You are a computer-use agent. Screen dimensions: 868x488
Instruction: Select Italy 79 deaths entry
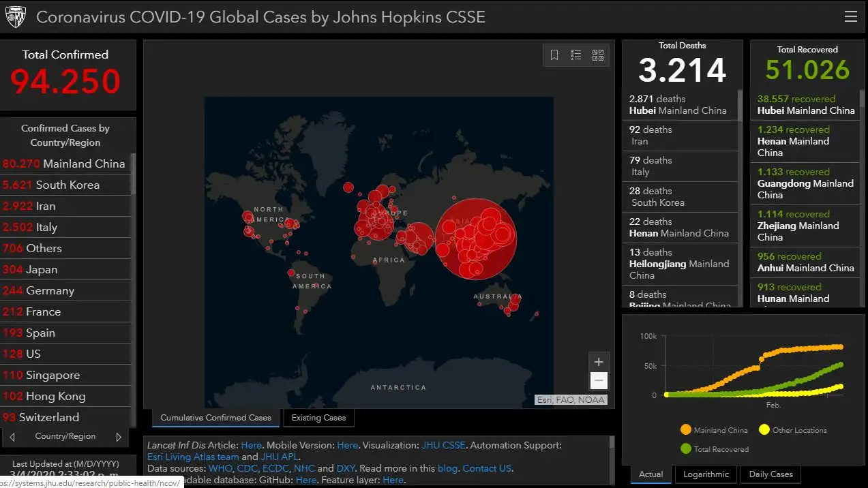coord(680,166)
